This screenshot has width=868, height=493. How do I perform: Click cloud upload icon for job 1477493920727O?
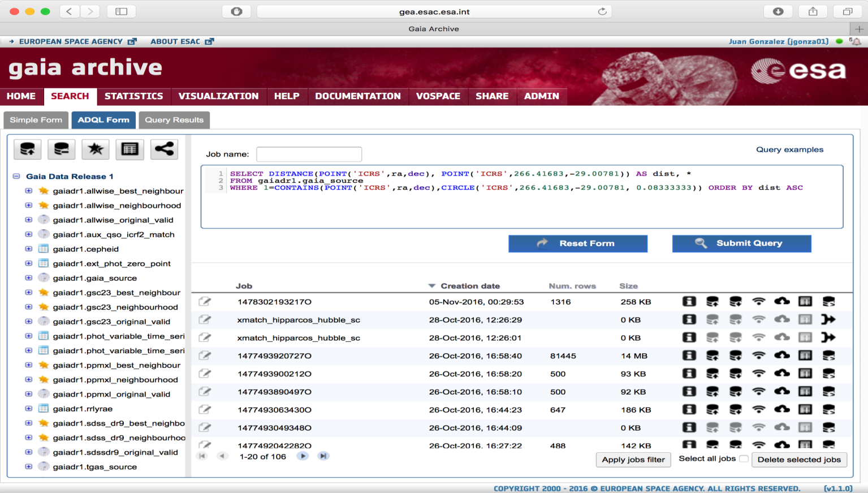click(x=781, y=356)
